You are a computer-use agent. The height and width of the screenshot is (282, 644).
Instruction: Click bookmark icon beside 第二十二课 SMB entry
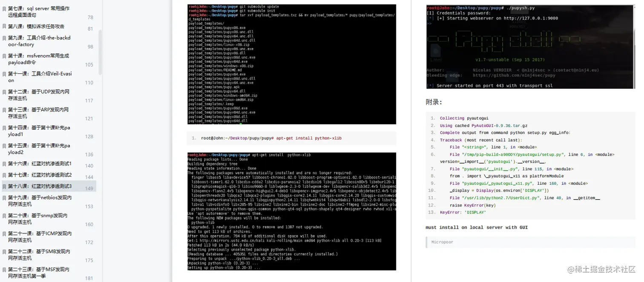[x=4, y=252]
